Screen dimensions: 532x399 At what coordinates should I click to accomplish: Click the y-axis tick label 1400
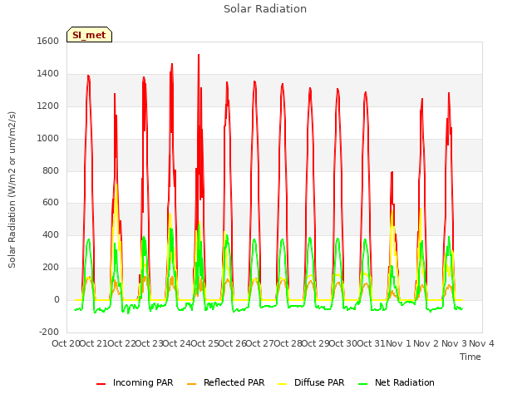(x=48, y=73)
